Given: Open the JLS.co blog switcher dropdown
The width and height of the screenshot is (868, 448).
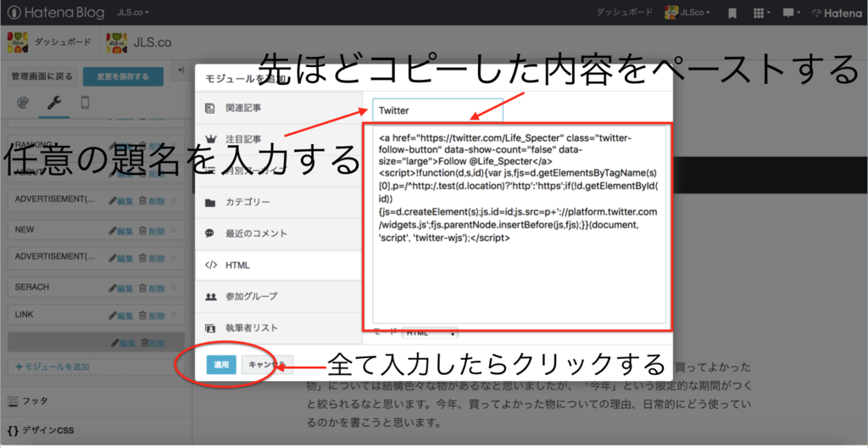Looking at the screenshot, I should click(x=133, y=12).
